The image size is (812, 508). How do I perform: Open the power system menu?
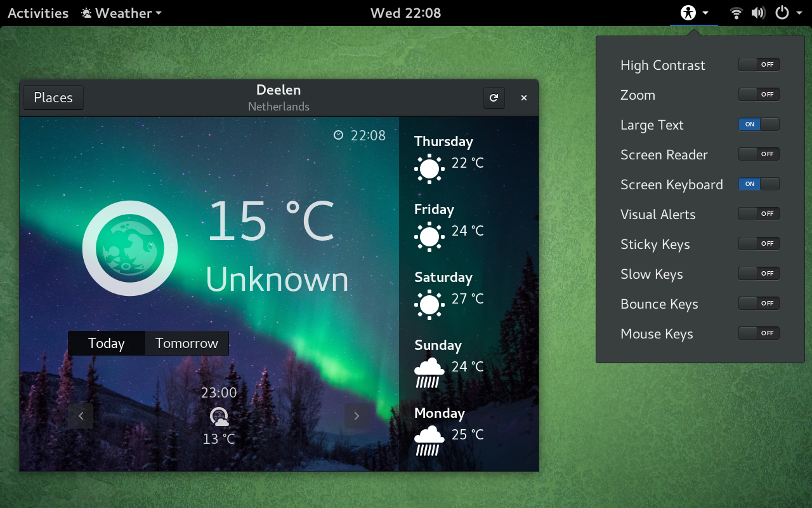click(x=789, y=13)
